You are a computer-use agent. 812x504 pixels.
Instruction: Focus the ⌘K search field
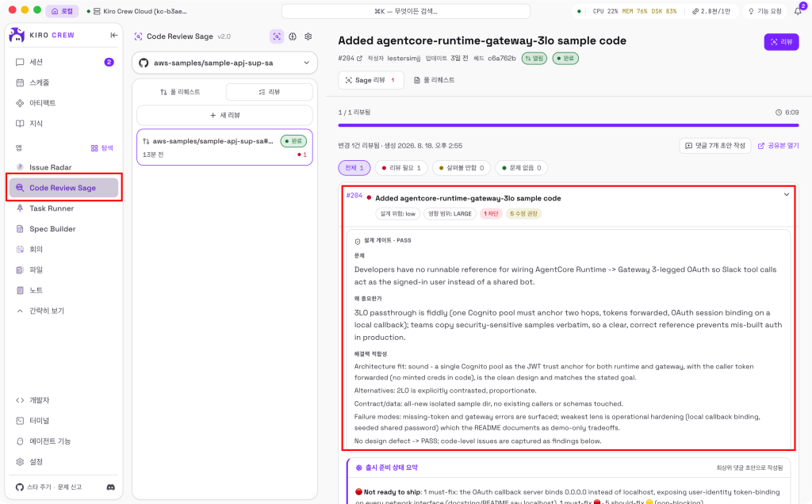click(406, 11)
